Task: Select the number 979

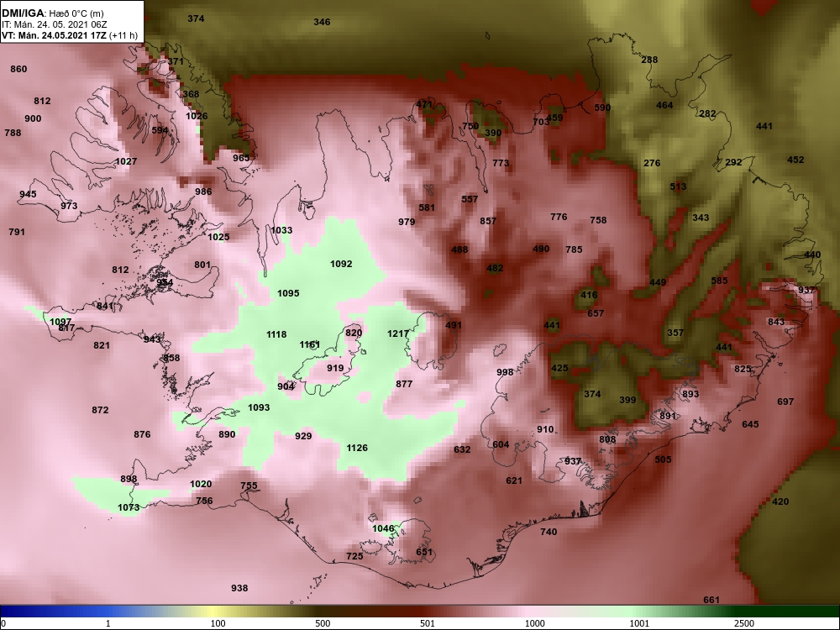Action: pyautogui.click(x=407, y=222)
